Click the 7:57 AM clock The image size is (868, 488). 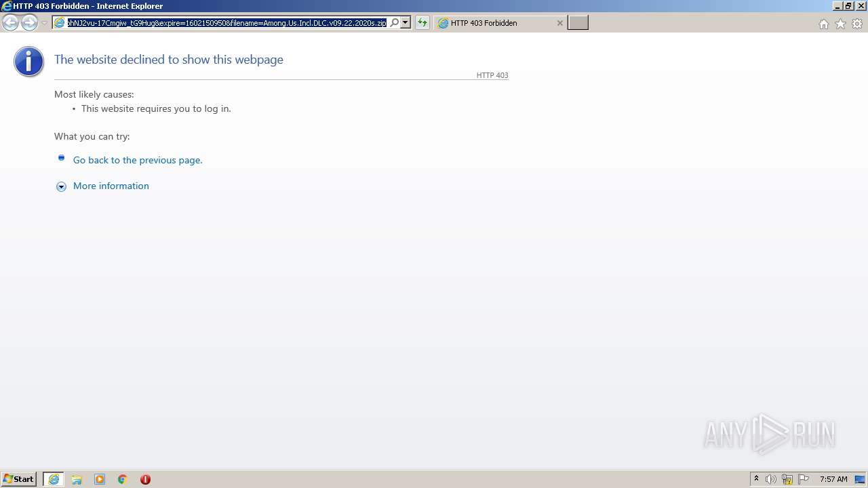[x=833, y=479]
